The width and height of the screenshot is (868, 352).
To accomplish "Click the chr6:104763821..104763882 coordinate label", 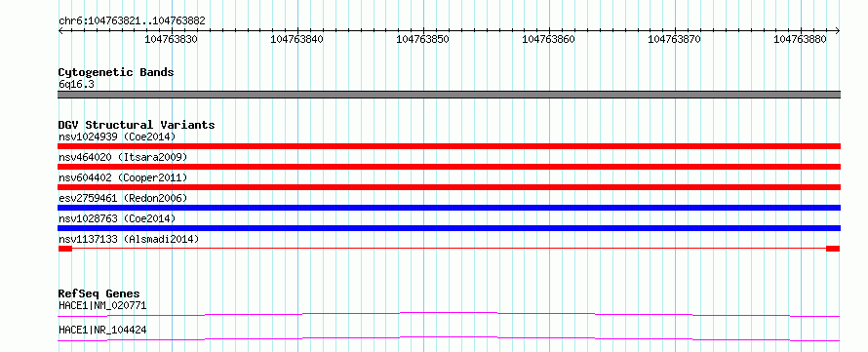I will (132, 21).
